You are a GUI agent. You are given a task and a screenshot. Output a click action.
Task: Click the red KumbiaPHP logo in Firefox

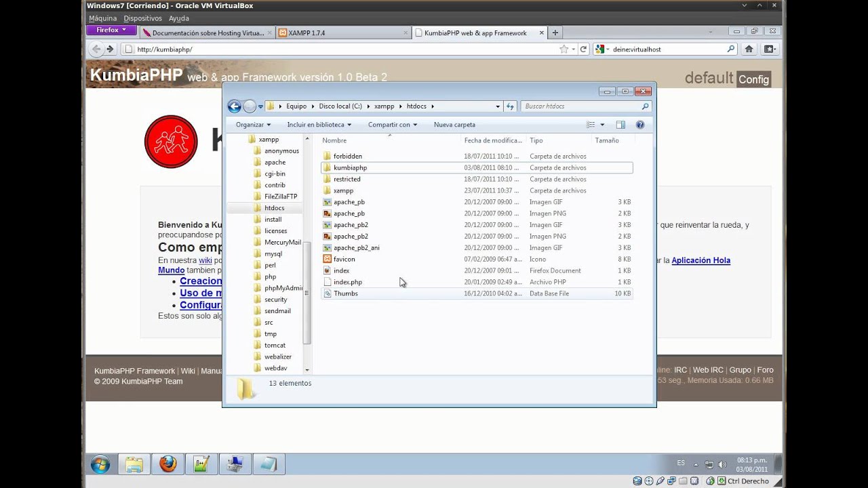pyautogui.click(x=171, y=142)
